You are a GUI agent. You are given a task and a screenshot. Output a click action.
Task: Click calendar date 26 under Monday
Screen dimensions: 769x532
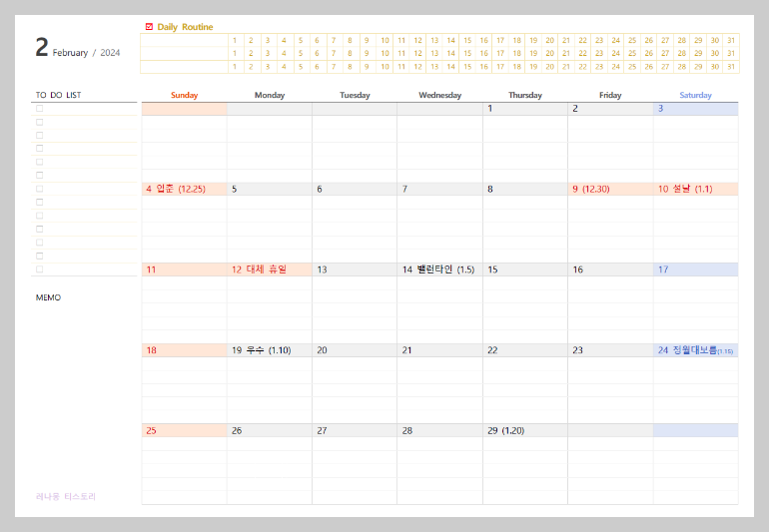click(237, 430)
